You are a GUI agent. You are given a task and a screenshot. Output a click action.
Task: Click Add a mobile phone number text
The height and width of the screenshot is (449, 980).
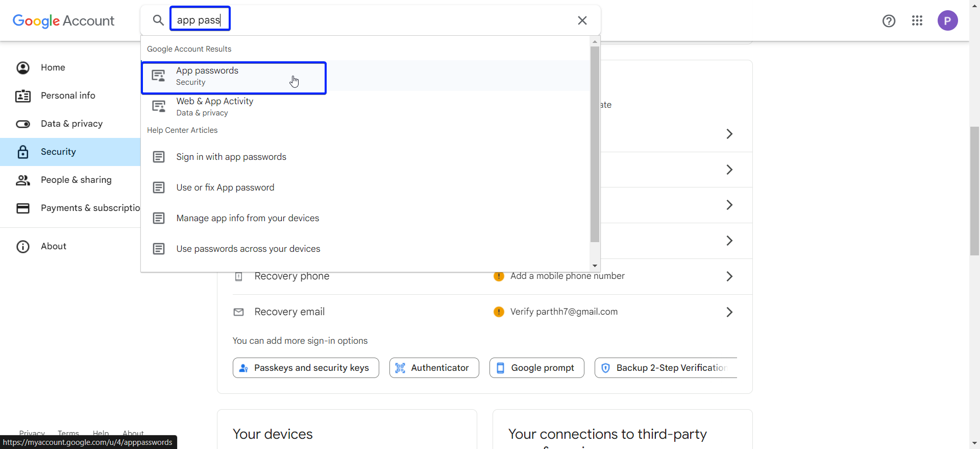pyautogui.click(x=568, y=276)
